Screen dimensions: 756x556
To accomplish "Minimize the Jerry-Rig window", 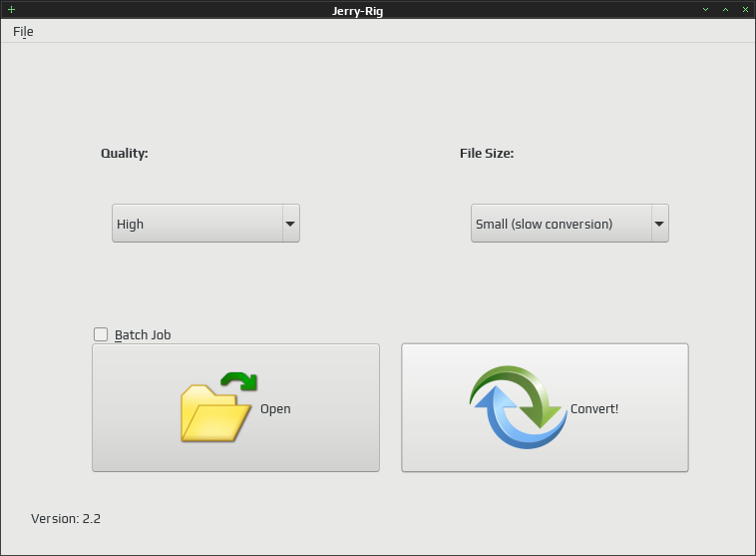I will (x=705, y=10).
